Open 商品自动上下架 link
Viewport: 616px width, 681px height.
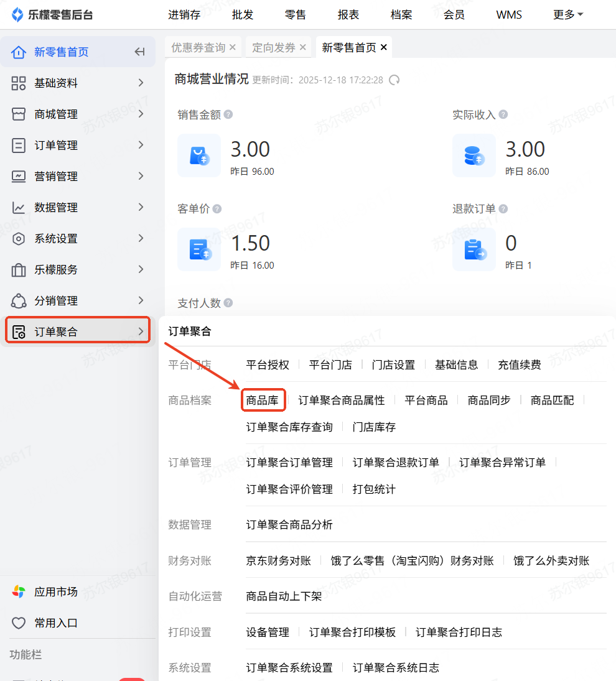coord(284,596)
